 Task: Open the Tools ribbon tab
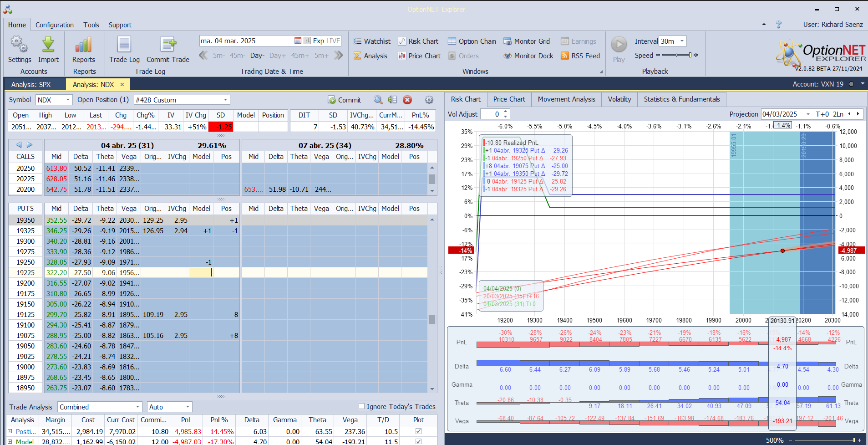[x=91, y=25]
